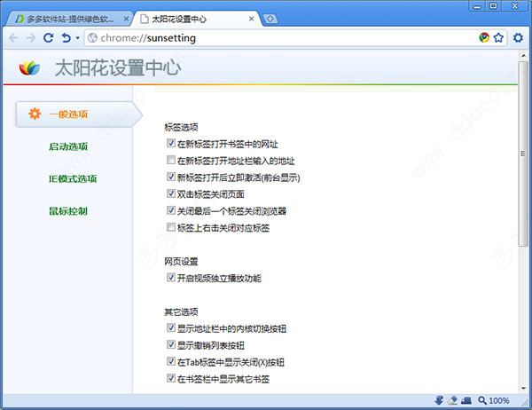Toggle 新标签打开后立即激活(前台显示)
The height and width of the screenshot is (410, 532).
click(171, 177)
